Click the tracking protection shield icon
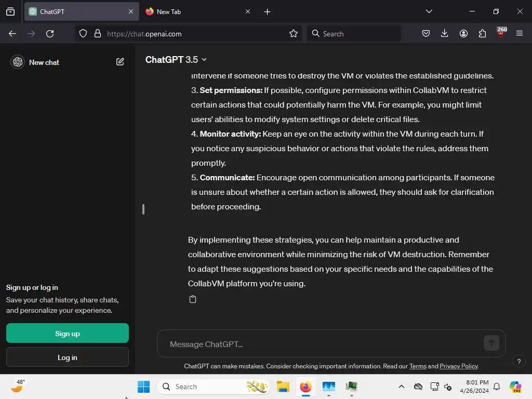532x399 pixels. 83,34
